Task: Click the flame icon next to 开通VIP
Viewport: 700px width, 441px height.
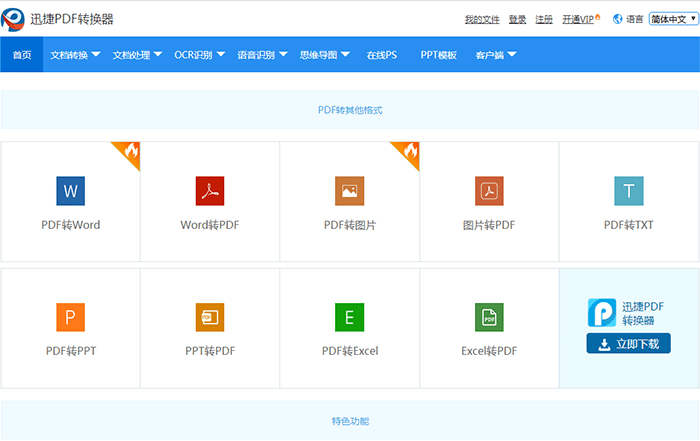Action: point(598,17)
